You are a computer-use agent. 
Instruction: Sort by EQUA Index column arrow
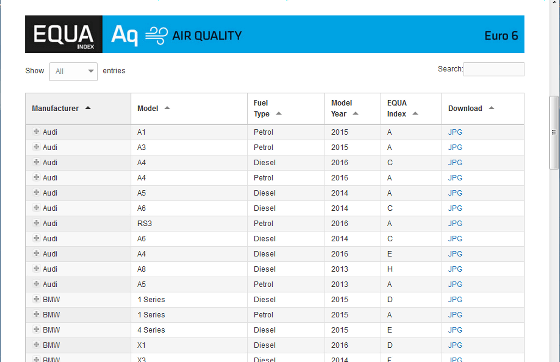pos(415,114)
